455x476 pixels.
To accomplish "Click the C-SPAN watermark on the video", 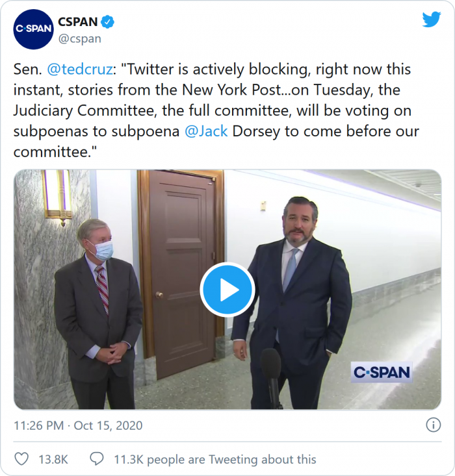I will [x=382, y=372].
